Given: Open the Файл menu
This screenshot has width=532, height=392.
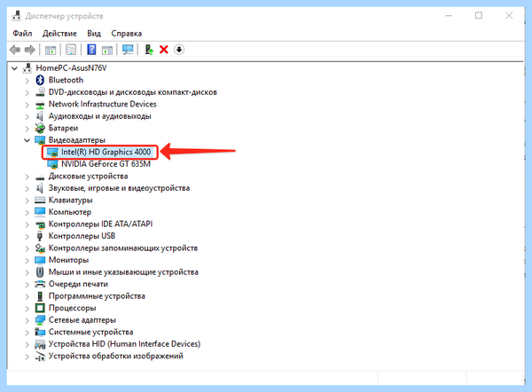Looking at the screenshot, I should 22,34.
